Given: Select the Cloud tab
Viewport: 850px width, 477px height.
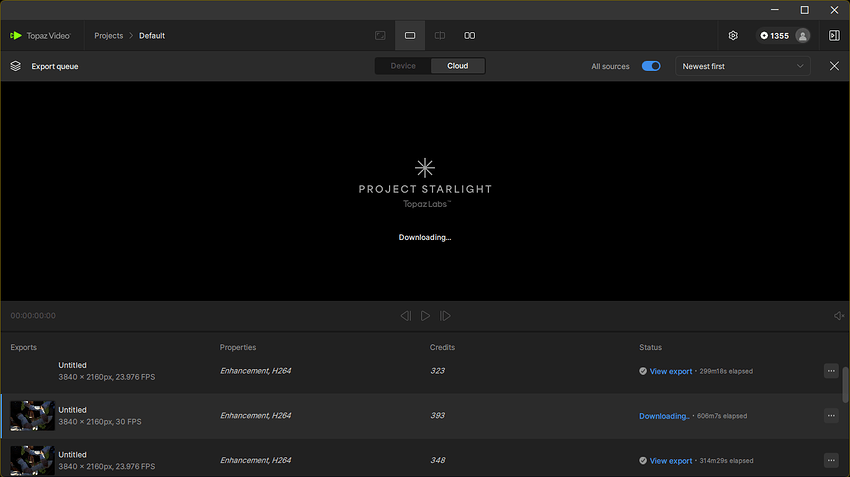Looking at the screenshot, I should pyautogui.click(x=458, y=66).
